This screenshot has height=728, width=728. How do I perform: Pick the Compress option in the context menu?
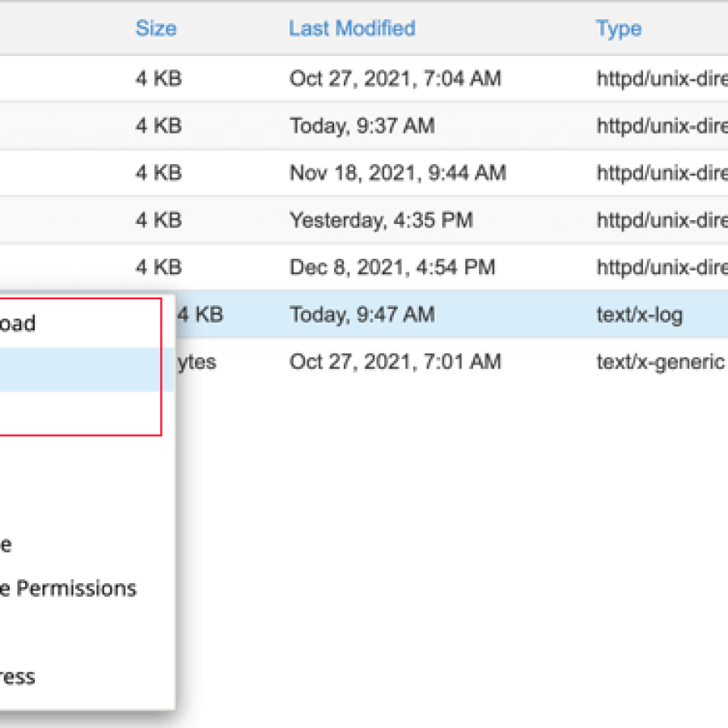coord(18,677)
